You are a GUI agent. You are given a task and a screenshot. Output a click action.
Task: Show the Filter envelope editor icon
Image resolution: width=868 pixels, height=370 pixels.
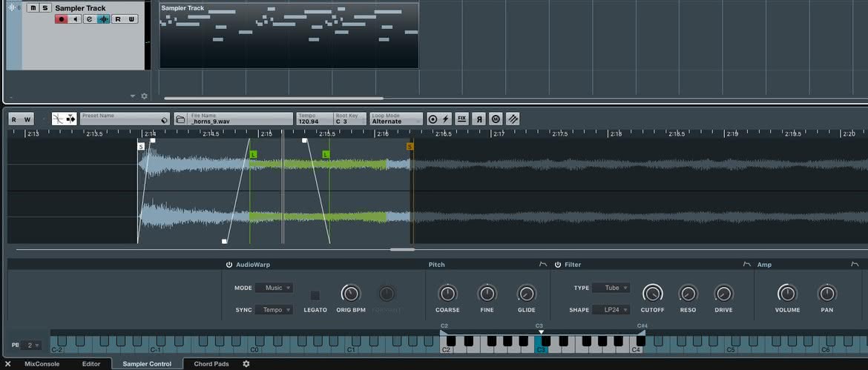point(747,265)
